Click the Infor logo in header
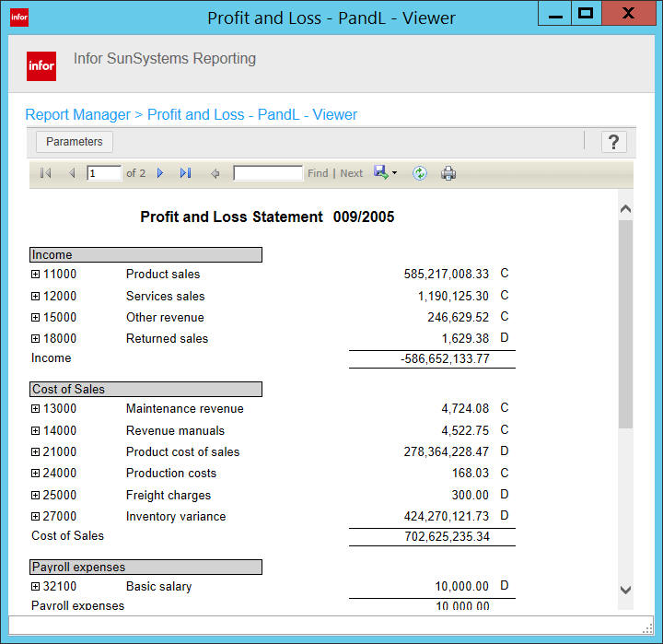Viewport: 663px width, 644px height. click(x=41, y=66)
